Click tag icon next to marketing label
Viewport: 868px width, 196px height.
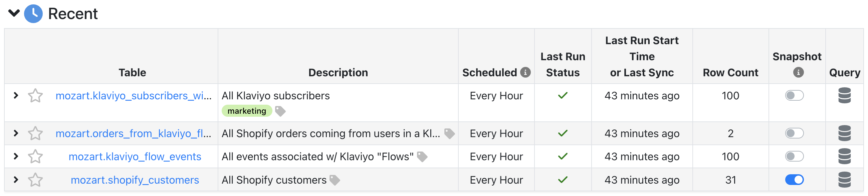click(x=280, y=111)
